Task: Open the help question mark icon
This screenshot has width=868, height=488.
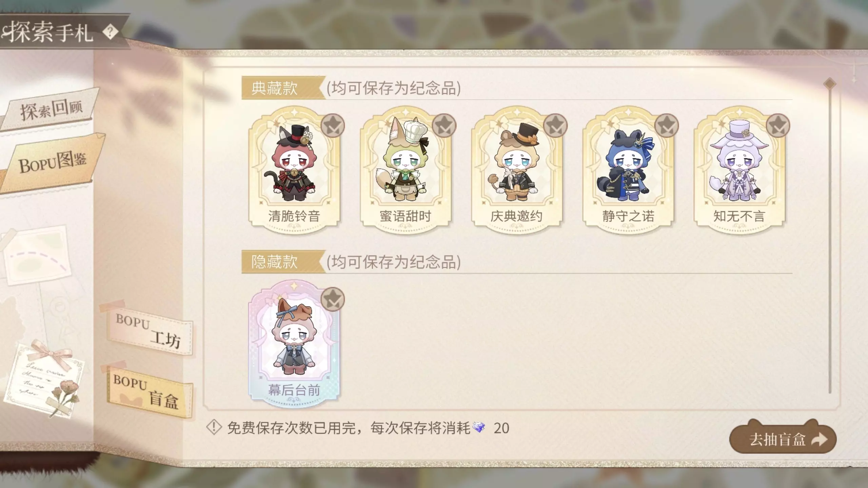Action: point(110,32)
